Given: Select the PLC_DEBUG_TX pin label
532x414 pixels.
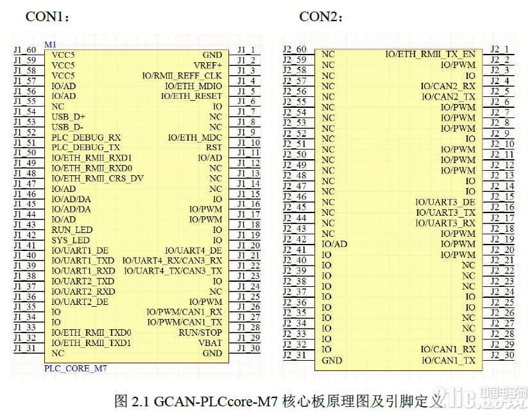Looking at the screenshot, I should pos(85,148).
